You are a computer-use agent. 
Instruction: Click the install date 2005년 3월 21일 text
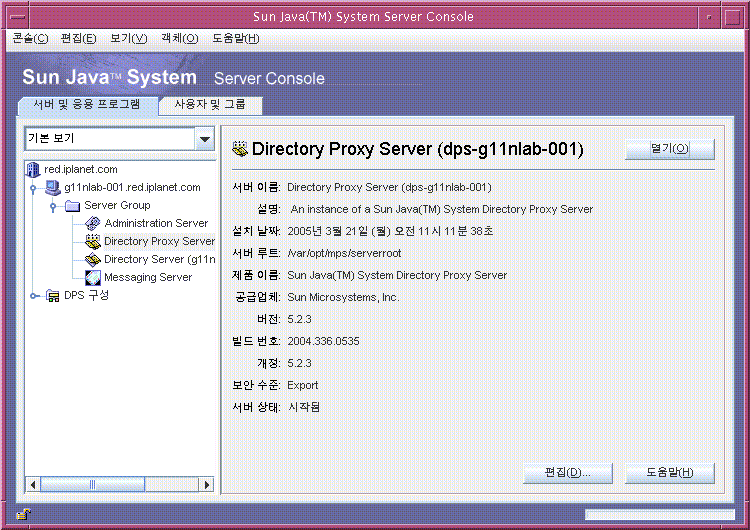tap(390, 232)
